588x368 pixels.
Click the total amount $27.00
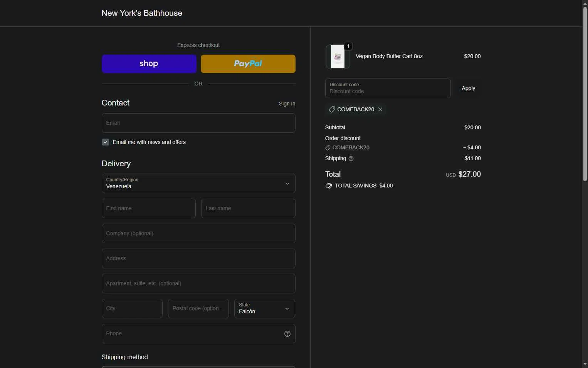470,174
